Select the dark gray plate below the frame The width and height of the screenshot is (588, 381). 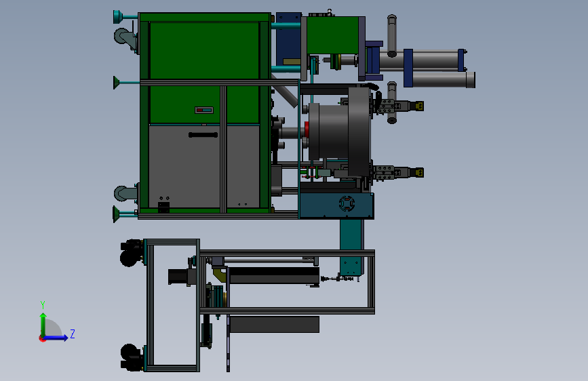(x=275, y=324)
